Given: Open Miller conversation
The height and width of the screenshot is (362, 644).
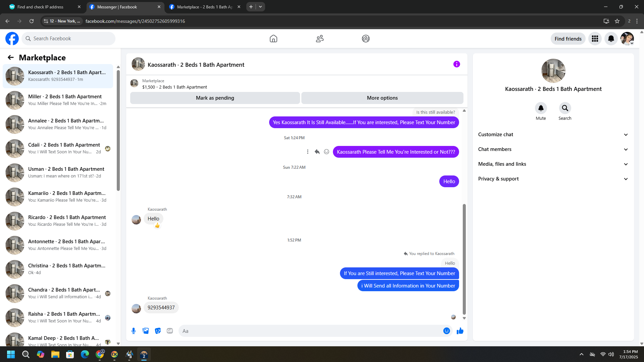Looking at the screenshot, I should [x=58, y=100].
